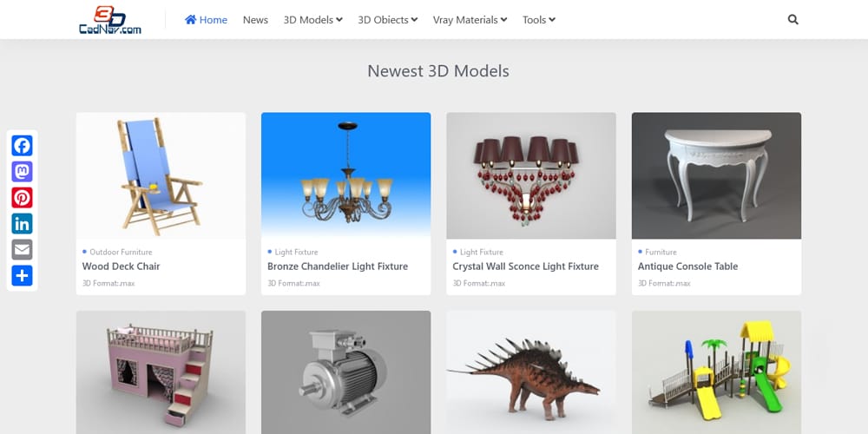
Task: Expand the Tools dropdown menu
Action: click(538, 20)
